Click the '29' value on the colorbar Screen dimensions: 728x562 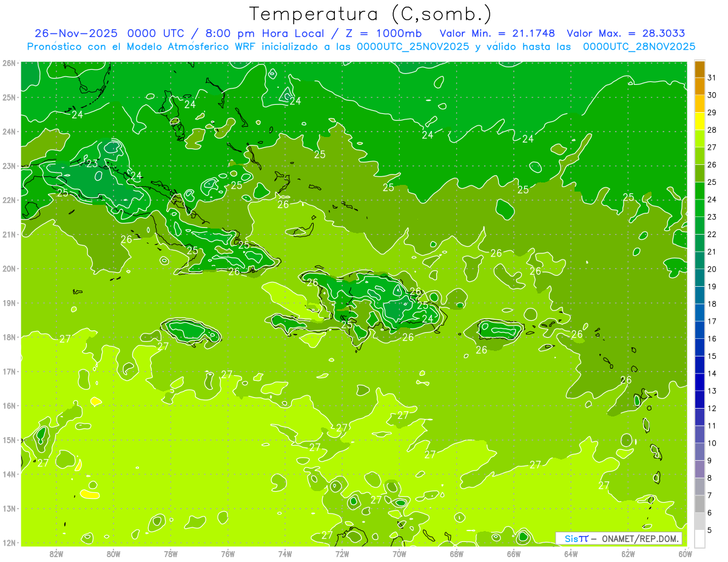pyautogui.click(x=712, y=112)
